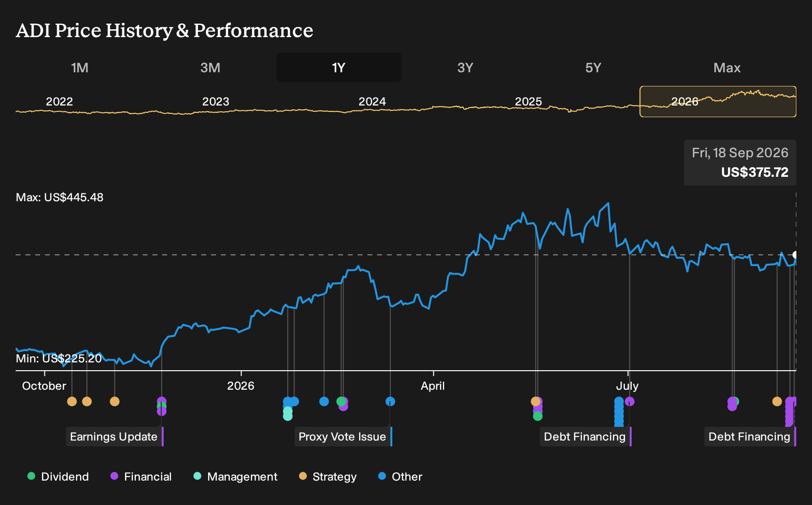Select the 3M time range tab
The image size is (812, 505).
point(210,67)
